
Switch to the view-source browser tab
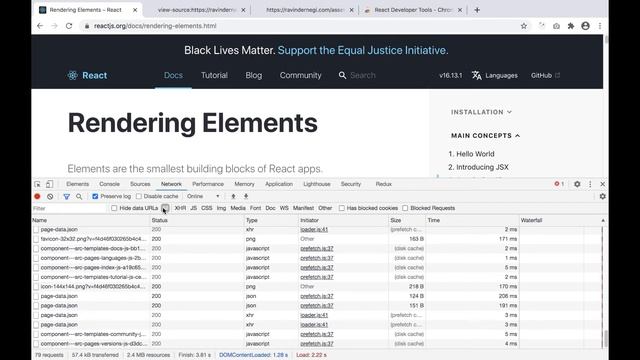coord(197,10)
